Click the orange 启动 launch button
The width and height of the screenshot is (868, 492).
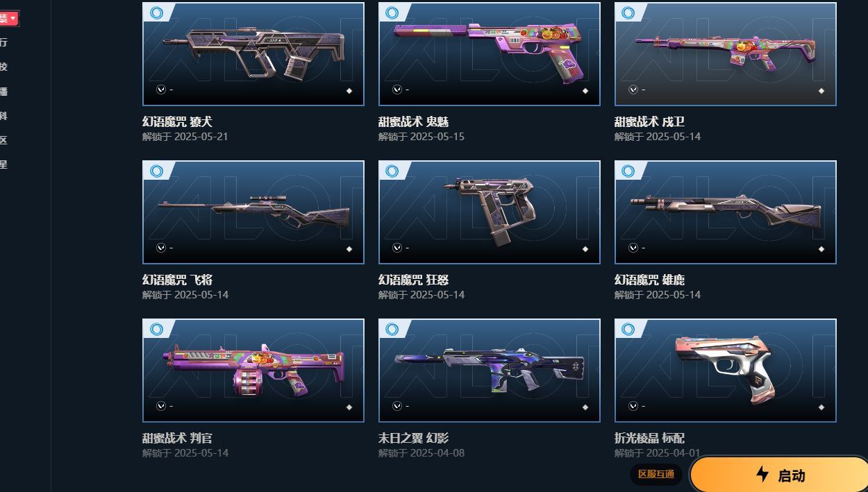pyautogui.click(x=779, y=475)
